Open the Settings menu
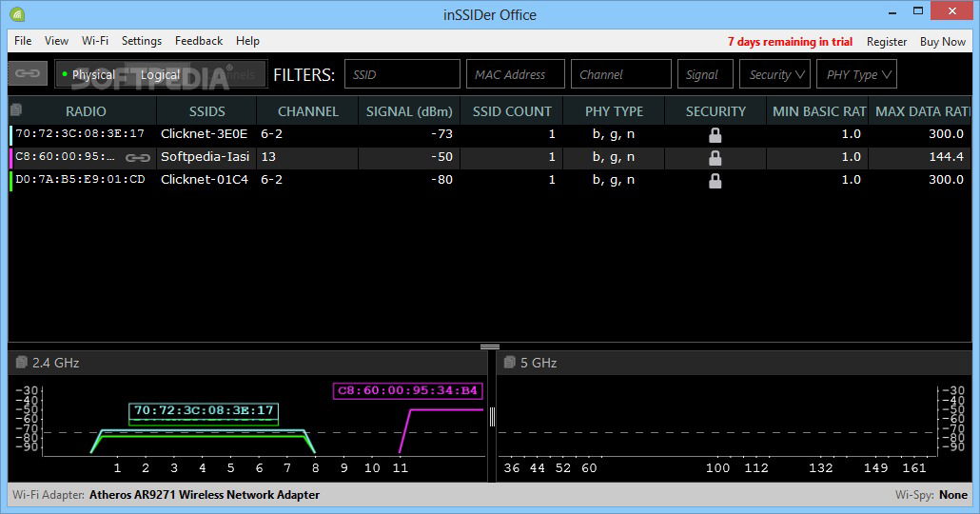 point(141,41)
